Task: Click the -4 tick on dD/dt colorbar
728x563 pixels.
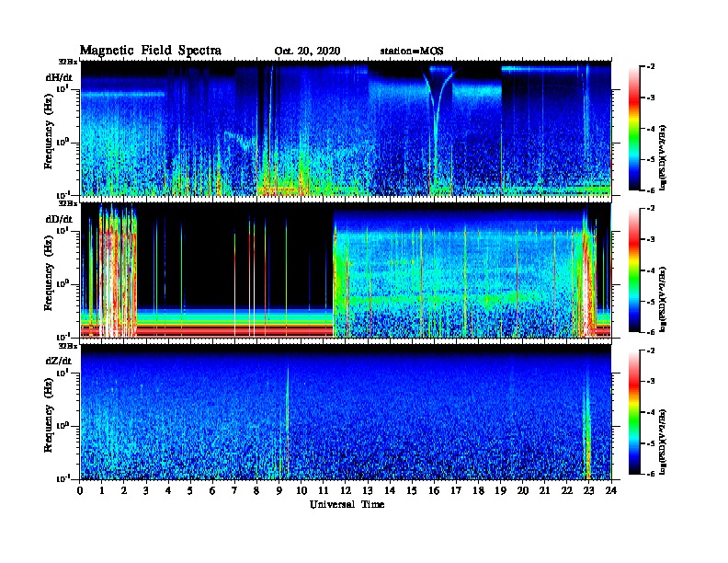Action: coord(651,270)
